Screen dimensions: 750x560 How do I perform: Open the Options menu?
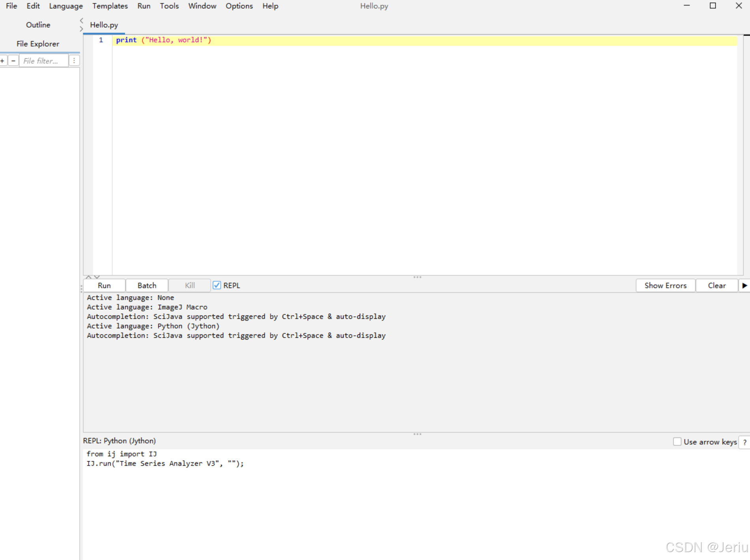[239, 6]
